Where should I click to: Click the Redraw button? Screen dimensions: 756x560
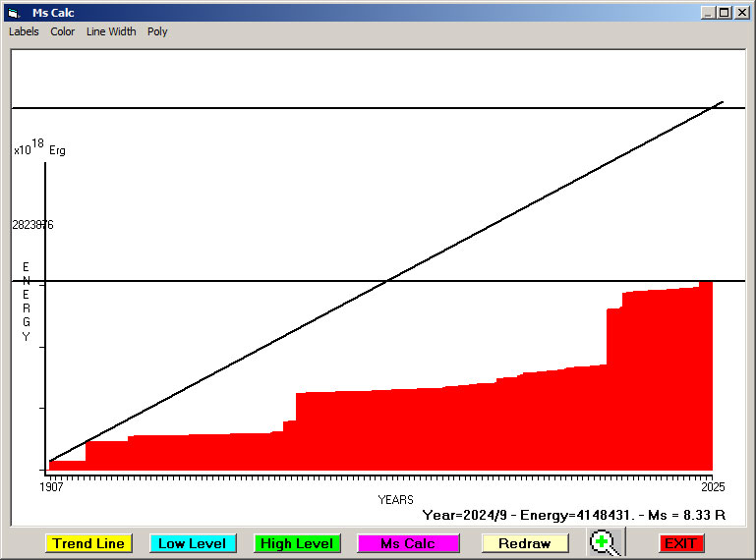524,543
